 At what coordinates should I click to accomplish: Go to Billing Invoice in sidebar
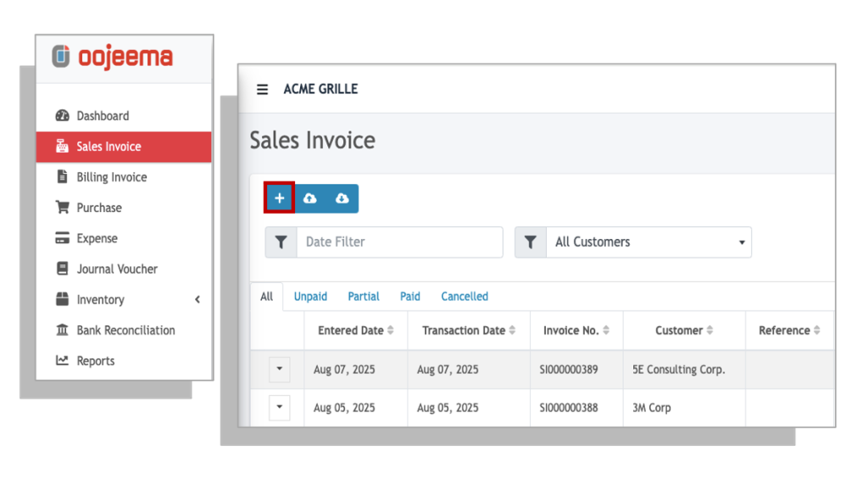click(111, 177)
